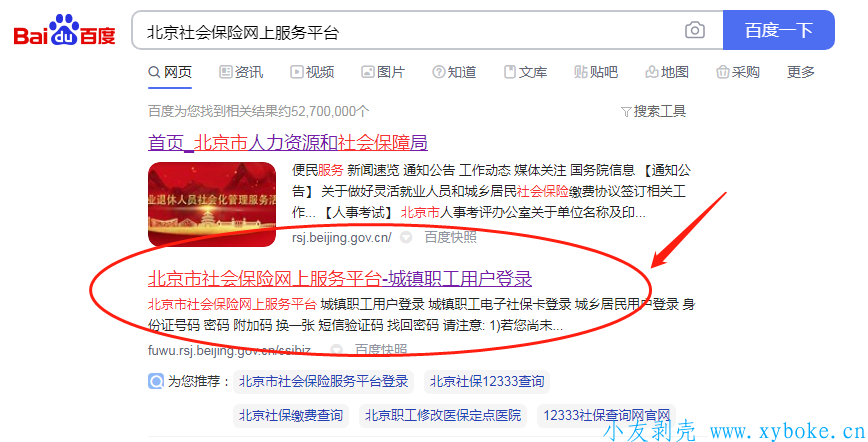Open 北京市人力资源和社会保障局 homepage result
This screenshot has width=868, height=442.
coord(288,143)
